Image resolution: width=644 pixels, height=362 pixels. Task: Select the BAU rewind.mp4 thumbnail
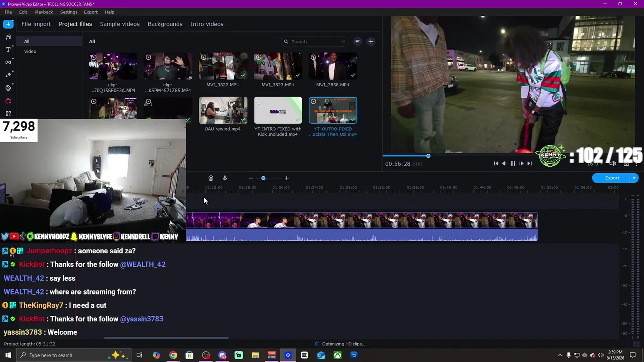[223, 110]
